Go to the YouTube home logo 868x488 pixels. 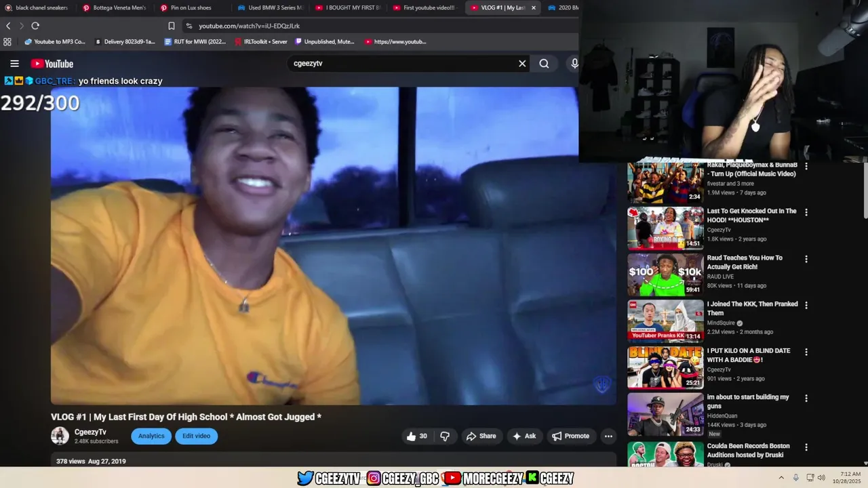[52, 64]
